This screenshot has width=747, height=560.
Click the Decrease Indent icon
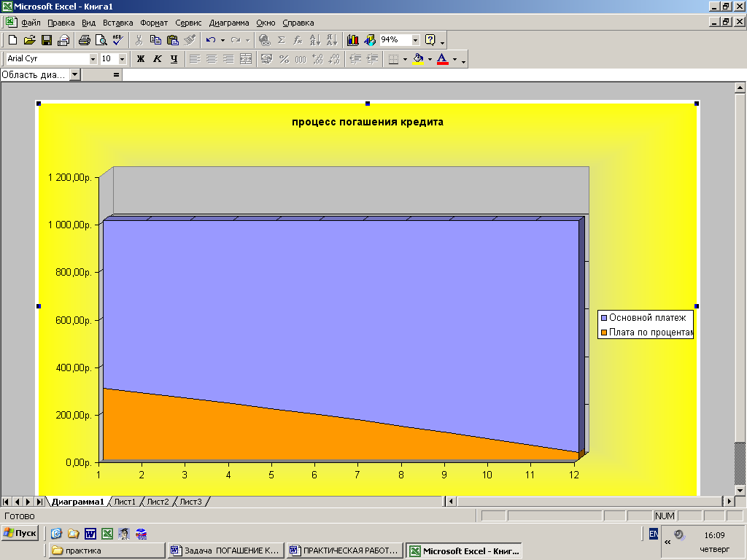[x=355, y=59]
